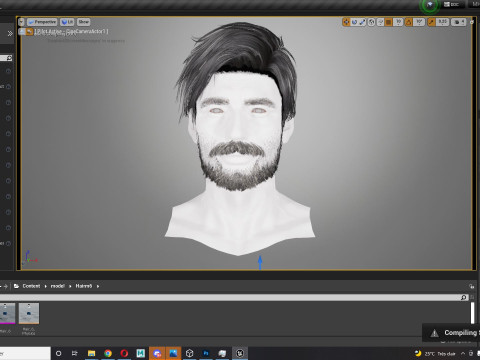Open the Show flags menu
This screenshot has height=360, width=480.
[x=84, y=22]
